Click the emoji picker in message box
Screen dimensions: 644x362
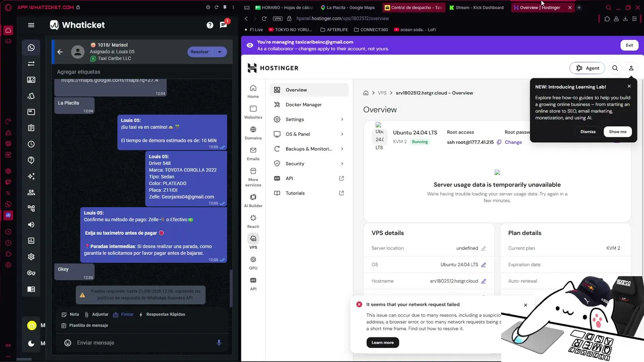[68, 343]
